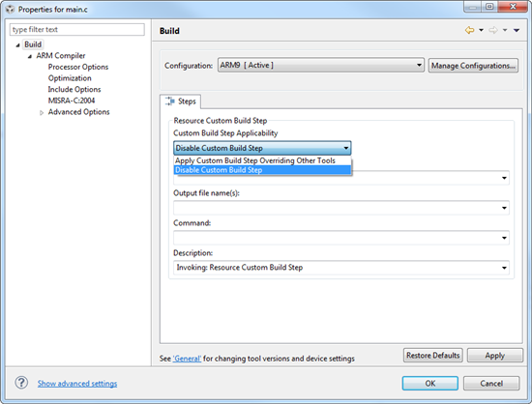Image resolution: width=532 pixels, height=404 pixels.
Task: Open the 'General' settings link
Action: click(187, 359)
